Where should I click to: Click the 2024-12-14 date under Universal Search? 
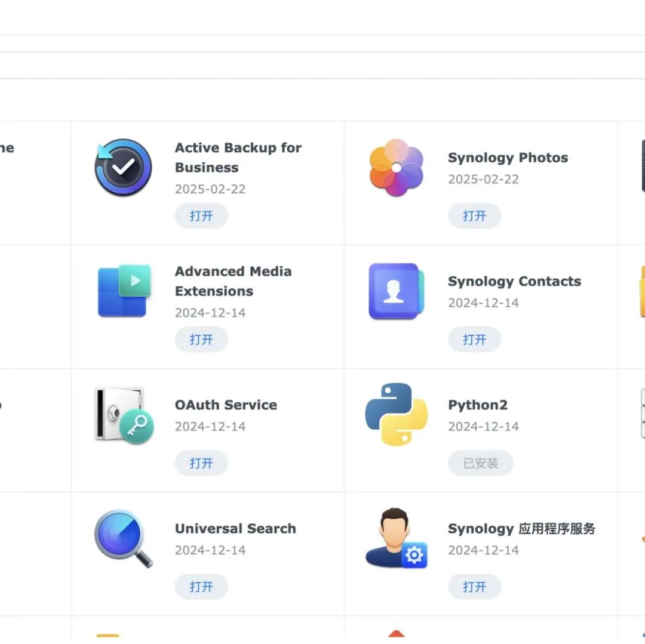click(x=210, y=550)
